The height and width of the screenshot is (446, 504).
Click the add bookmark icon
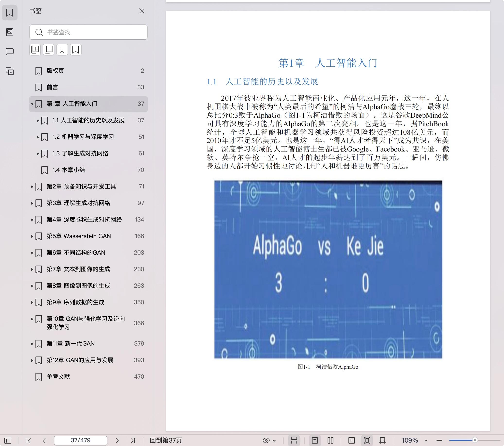tap(62, 50)
